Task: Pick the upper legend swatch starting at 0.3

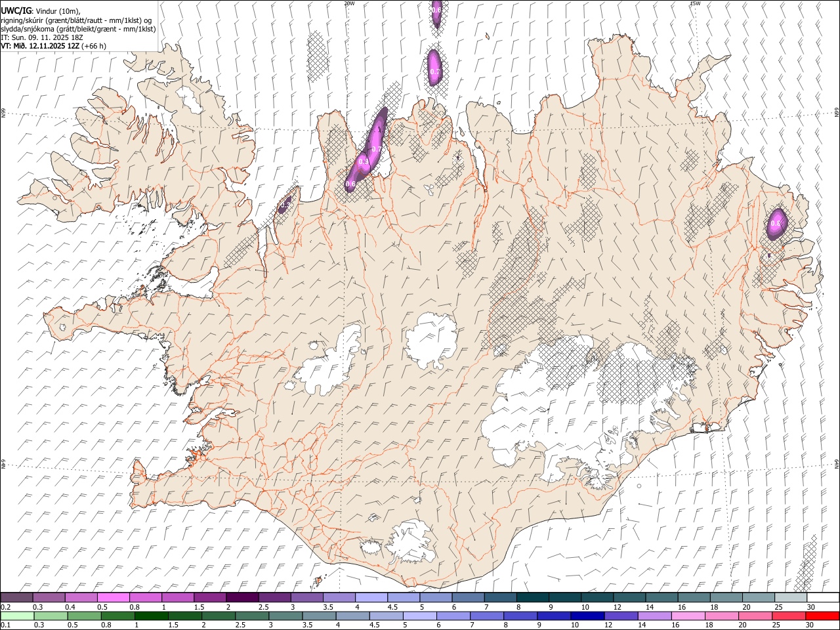Action: tap(49, 598)
